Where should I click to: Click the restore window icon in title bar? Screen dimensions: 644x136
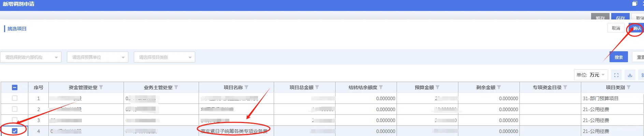click(635, 4)
